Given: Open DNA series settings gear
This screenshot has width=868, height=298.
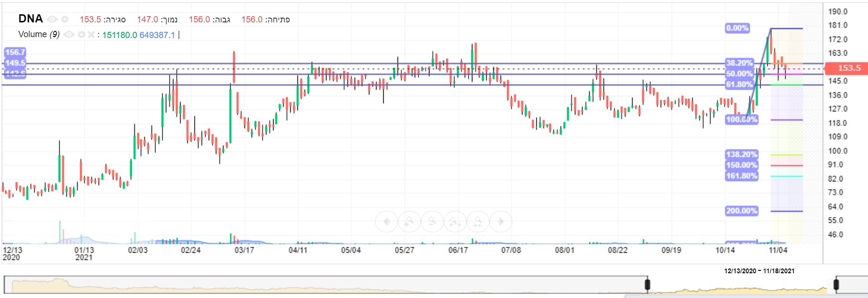Looking at the screenshot, I should [65, 20].
